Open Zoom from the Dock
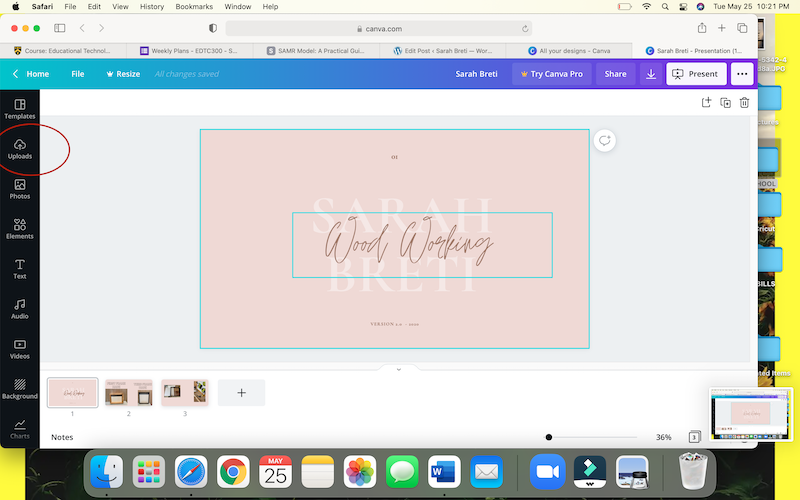Screen dimensions: 800x500 (x=547, y=471)
